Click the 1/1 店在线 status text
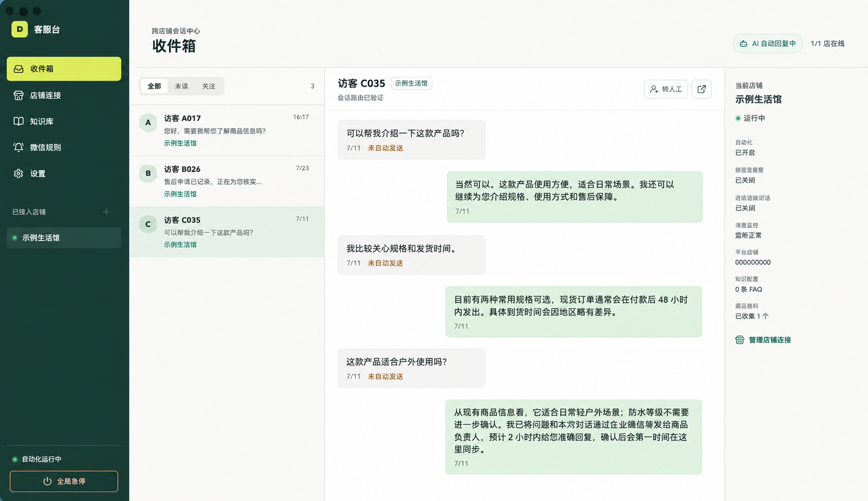The image size is (868, 501). 827,44
